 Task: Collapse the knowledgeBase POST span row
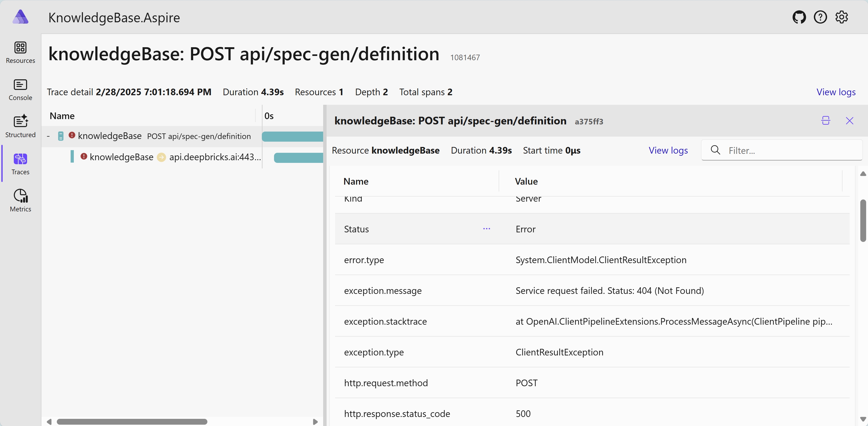48,136
